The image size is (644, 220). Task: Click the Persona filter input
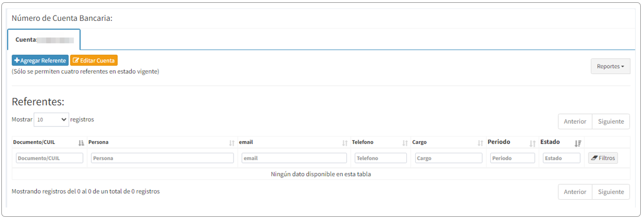click(x=162, y=158)
